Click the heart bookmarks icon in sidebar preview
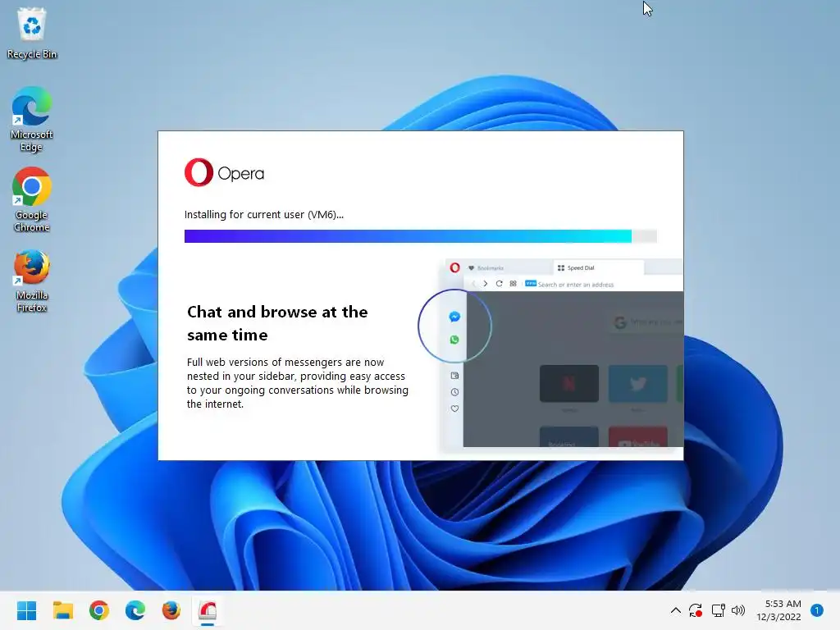Viewport: 840px width, 630px height. pos(454,409)
